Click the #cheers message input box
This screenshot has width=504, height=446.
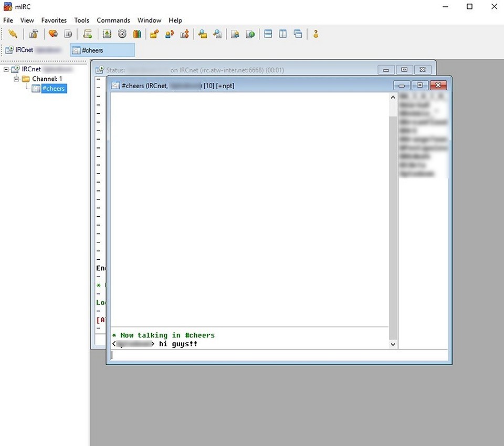coord(279,355)
